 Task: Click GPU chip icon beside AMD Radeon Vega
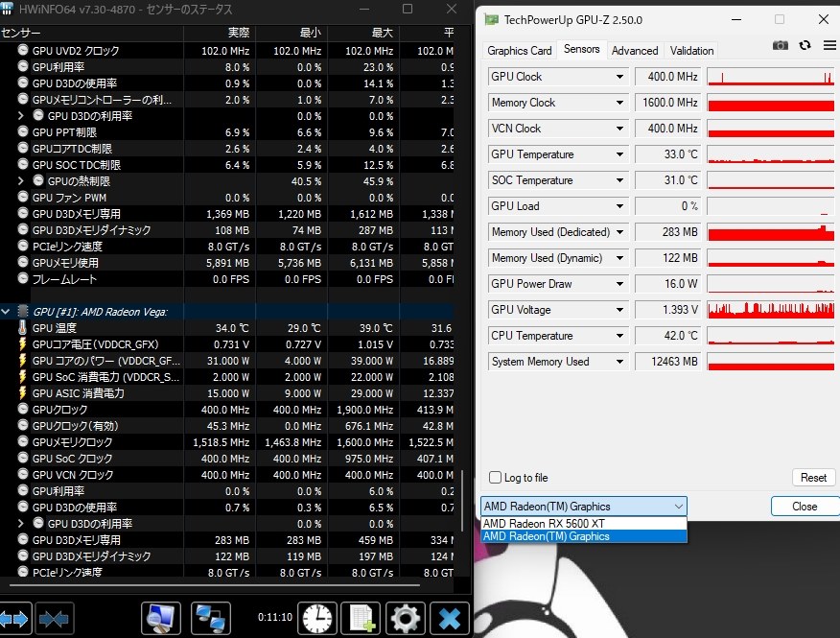pos(22,312)
